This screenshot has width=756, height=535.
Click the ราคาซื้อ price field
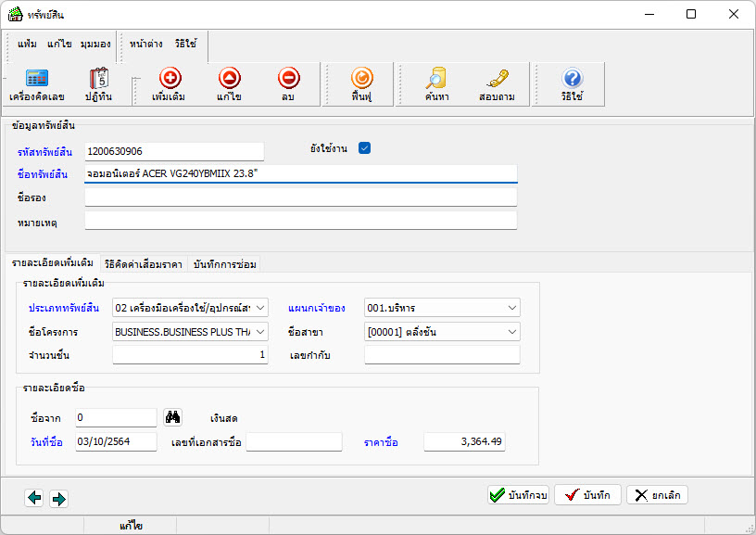pos(464,441)
